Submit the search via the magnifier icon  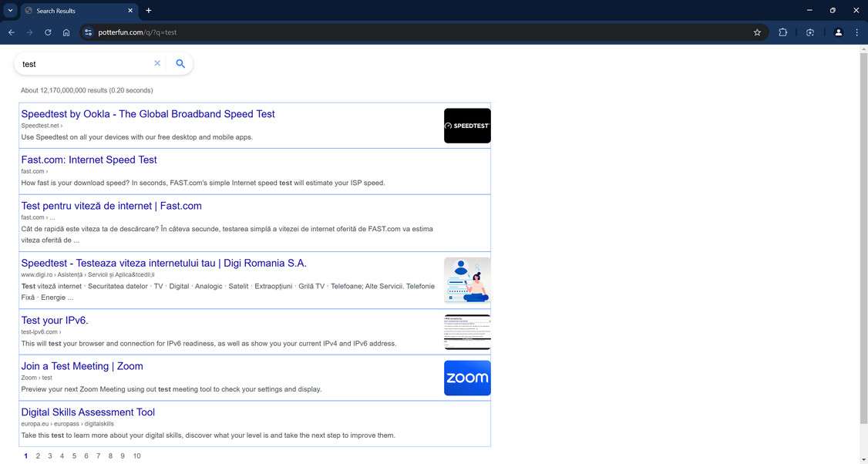[x=180, y=63]
